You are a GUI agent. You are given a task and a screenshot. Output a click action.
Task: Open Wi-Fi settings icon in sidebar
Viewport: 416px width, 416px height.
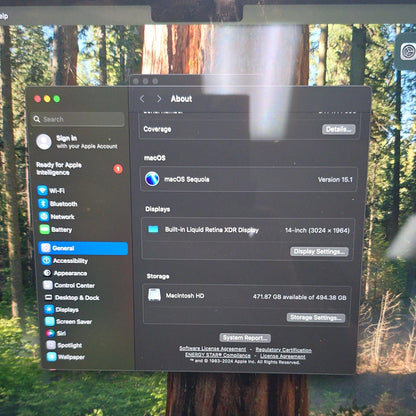coord(42,190)
